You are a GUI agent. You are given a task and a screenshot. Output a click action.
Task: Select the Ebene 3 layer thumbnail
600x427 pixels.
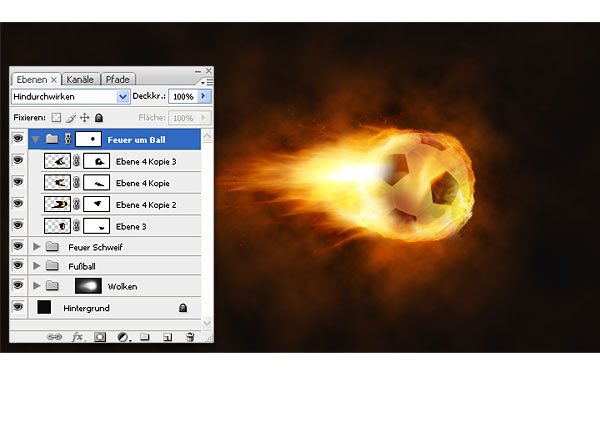tap(57, 226)
